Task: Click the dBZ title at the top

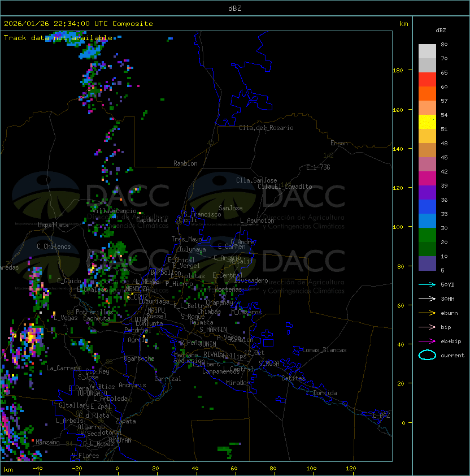Action: (235, 8)
